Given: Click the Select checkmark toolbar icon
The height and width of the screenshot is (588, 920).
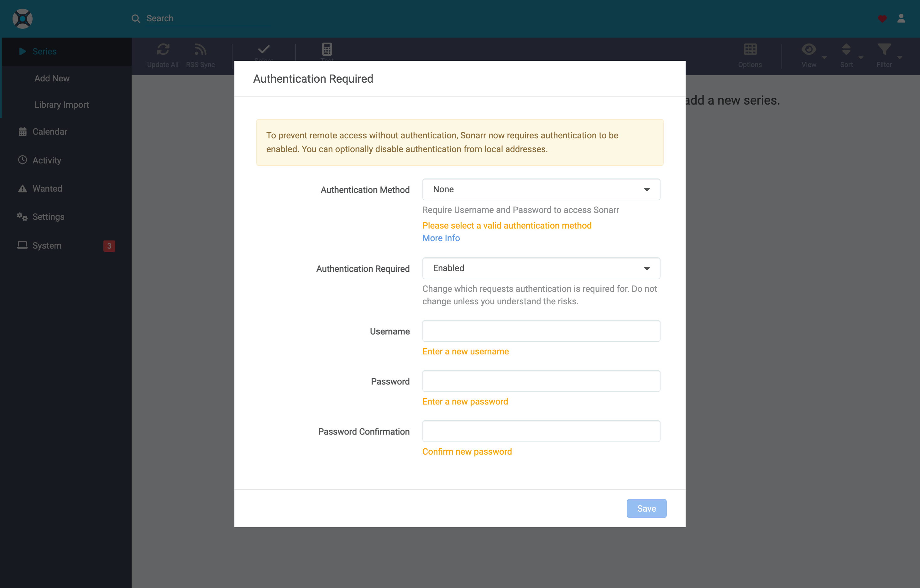Looking at the screenshot, I should coord(264,49).
